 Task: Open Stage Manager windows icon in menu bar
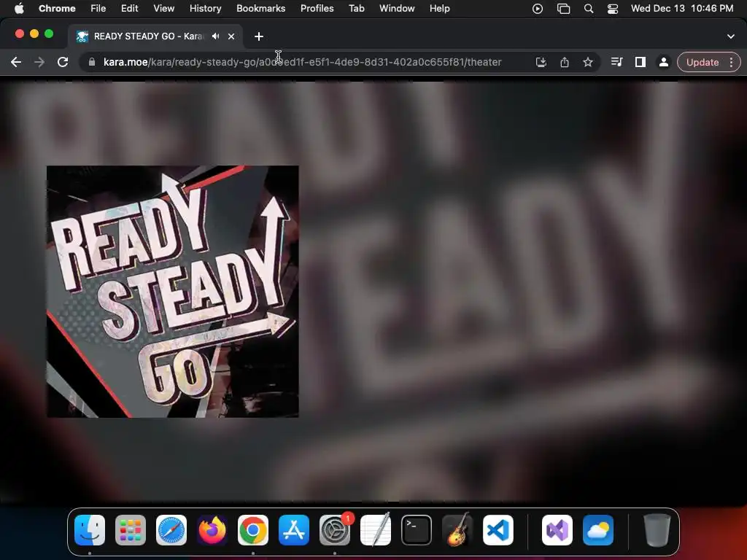point(563,9)
